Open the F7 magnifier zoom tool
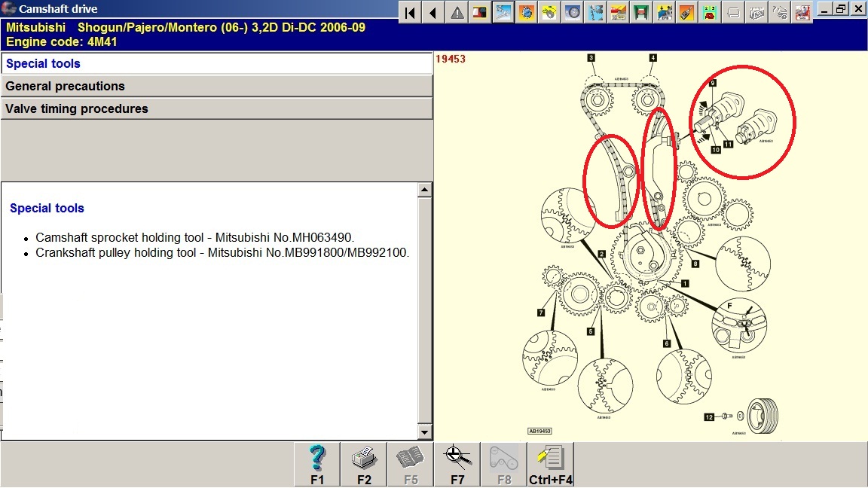 tap(457, 464)
